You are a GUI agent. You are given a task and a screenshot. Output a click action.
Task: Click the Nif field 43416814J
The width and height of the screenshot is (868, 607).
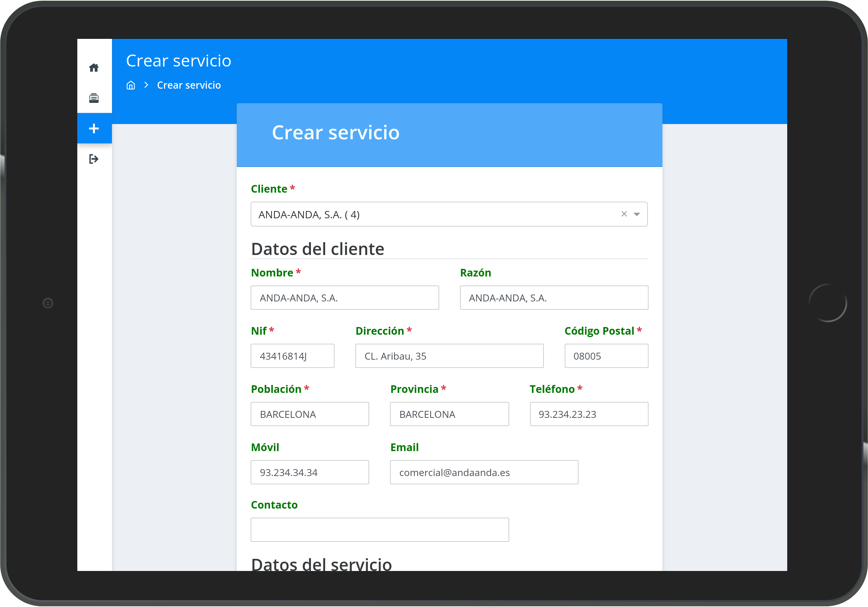pos(292,356)
